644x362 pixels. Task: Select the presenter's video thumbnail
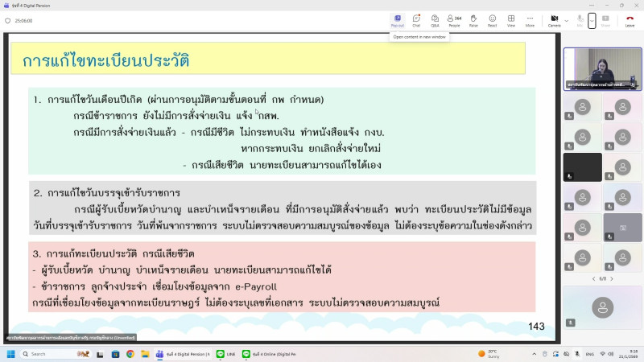(602, 68)
